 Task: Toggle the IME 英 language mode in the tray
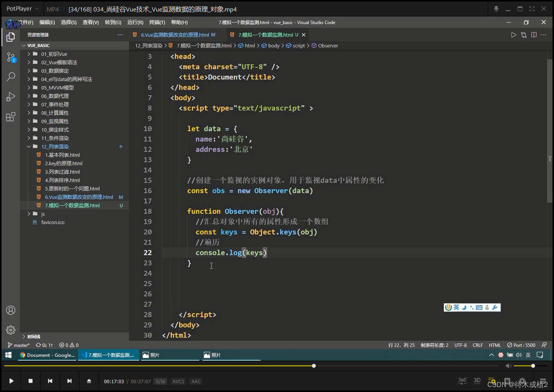[x=528, y=355]
